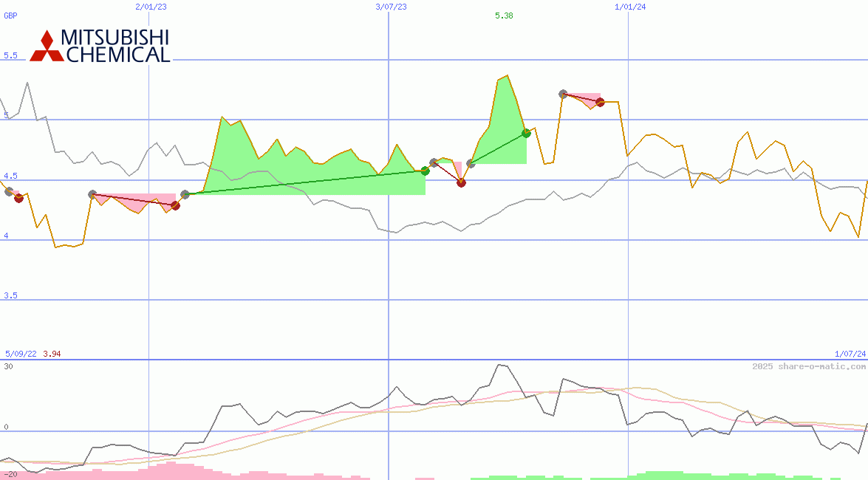Click the 1/01/24 date label
The image size is (868, 480).
(x=631, y=7)
